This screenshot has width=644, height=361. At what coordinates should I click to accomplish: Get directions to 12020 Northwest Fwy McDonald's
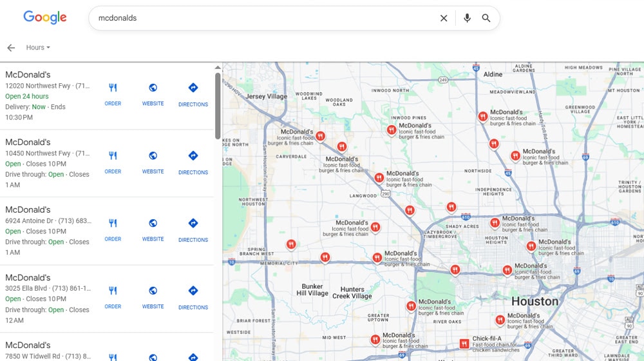pos(193,95)
